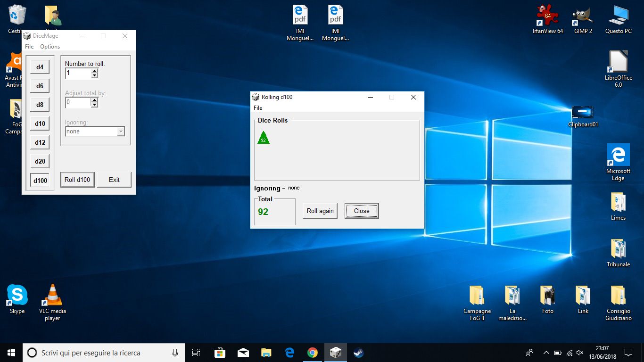The width and height of the screenshot is (644, 362).
Task: Expand the Ignoring dropdown
Action: [x=121, y=132]
